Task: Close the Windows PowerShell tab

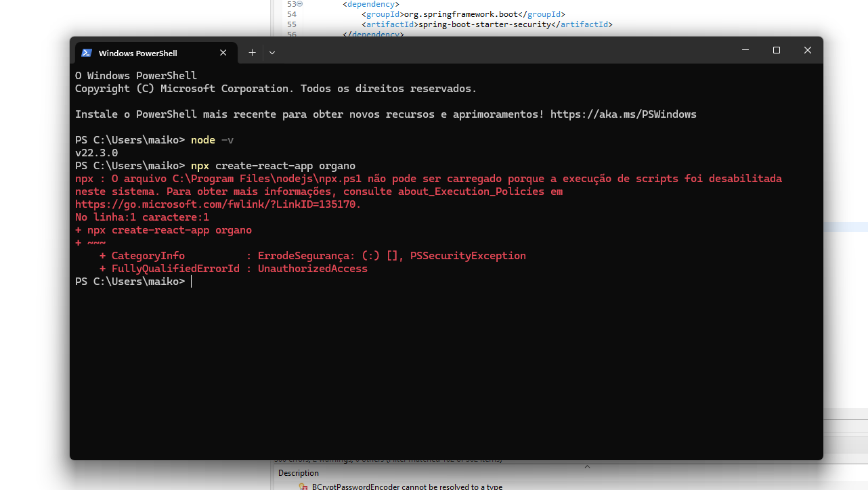Action: 223,53
